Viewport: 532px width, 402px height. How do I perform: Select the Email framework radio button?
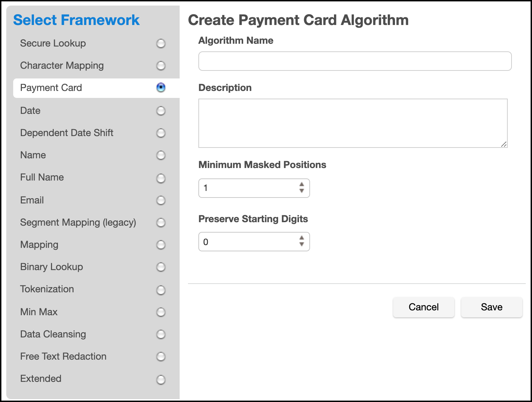[x=161, y=200]
